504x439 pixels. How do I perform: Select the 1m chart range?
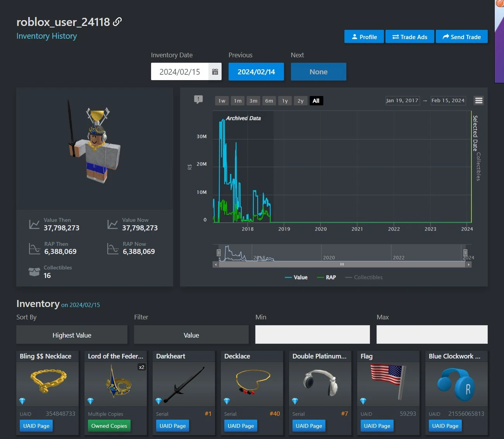click(238, 101)
